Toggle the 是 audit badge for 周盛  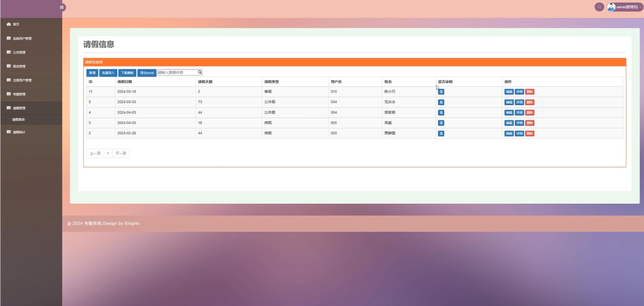pos(441,123)
